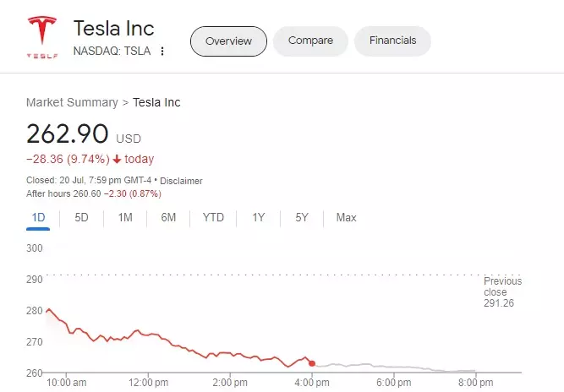The image size is (564, 392).
Task: Click the Tesla logo icon
Action: pyautogui.click(x=41, y=35)
